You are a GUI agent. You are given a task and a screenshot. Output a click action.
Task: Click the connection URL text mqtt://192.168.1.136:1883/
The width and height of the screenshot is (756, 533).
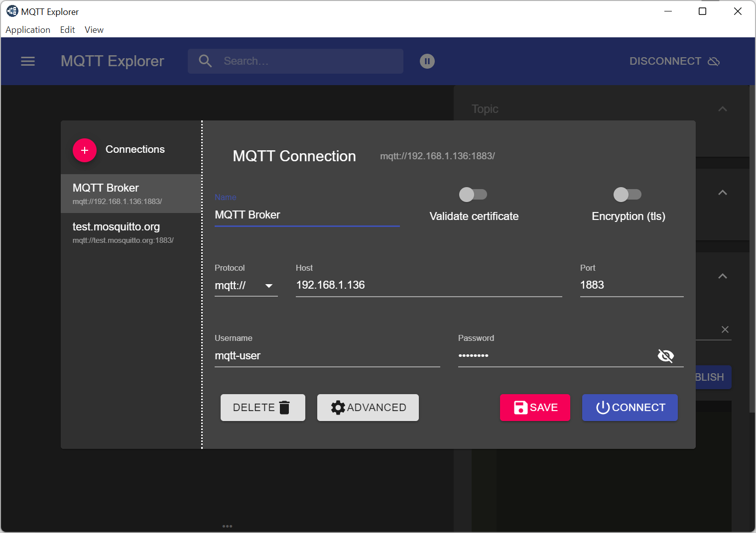[x=437, y=156]
